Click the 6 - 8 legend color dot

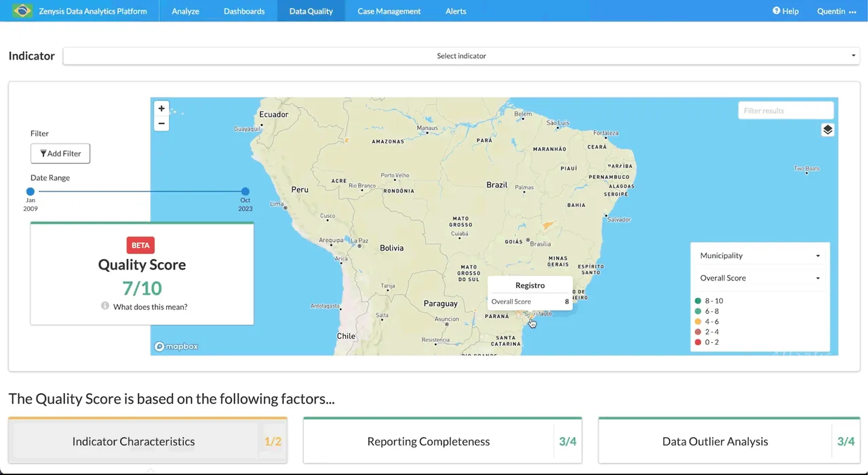click(698, 311)
